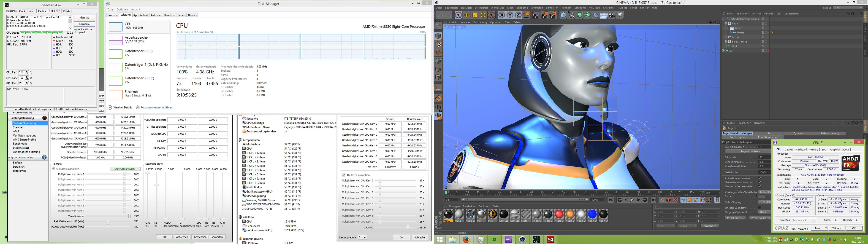Screen dimensions: 868x244
Task: Adjust the Multiplizierer von Kern 0 slider
Action: pyautogui.click(x=124, y=174)
